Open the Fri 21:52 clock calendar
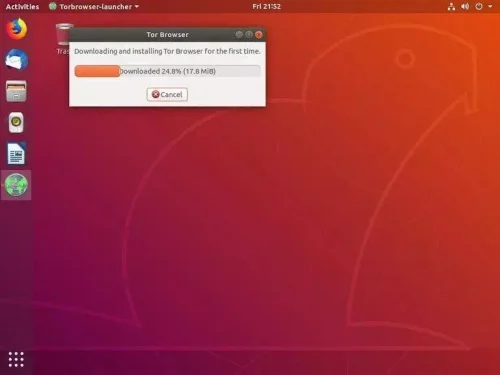 click(x=266, y=7)
